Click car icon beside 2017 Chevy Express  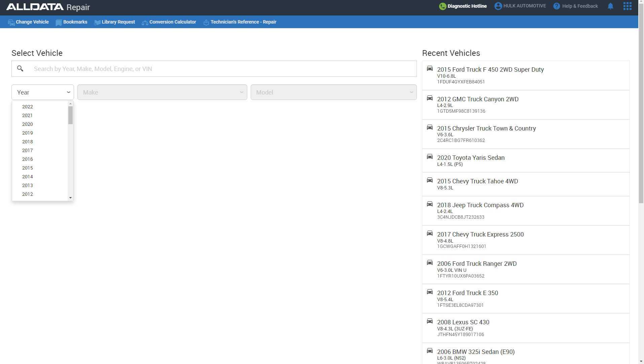pyautogui.click(x=430, y=233)
